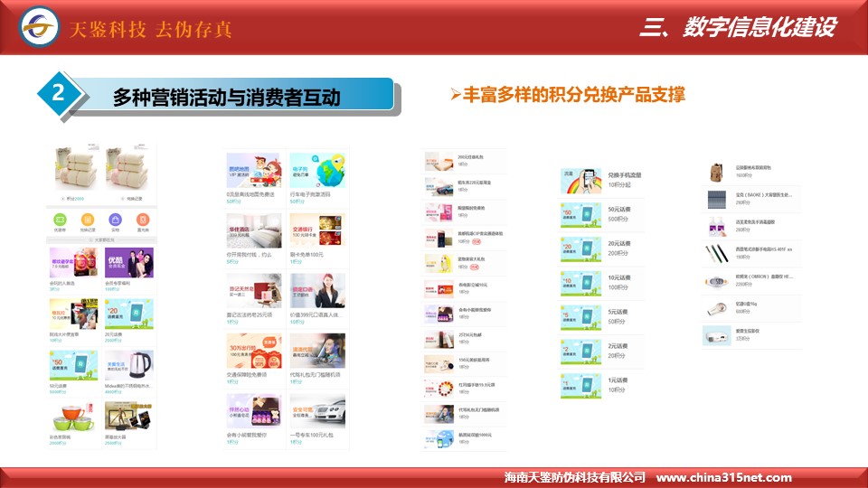Tap the orange 兑换记录 round icon

coord(88,219)
